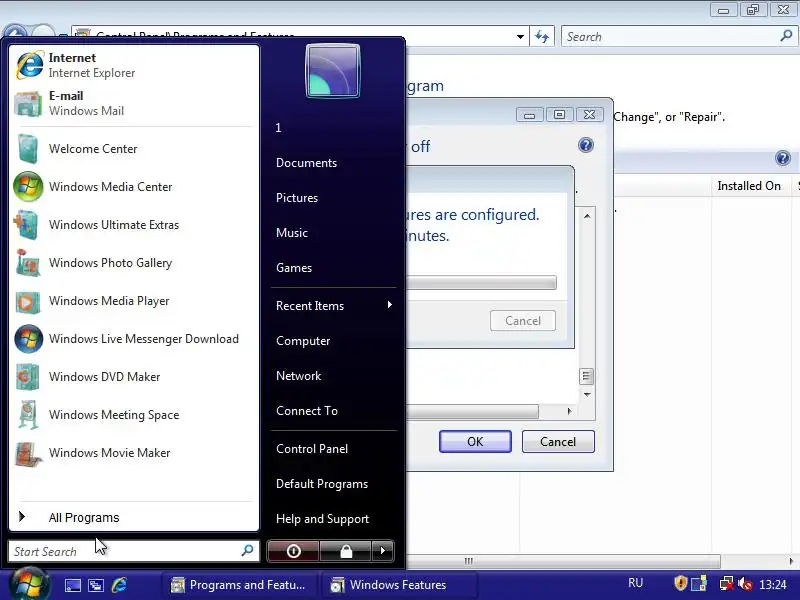Open Default Programs
The image size is (800, 600).
point(322,484)
